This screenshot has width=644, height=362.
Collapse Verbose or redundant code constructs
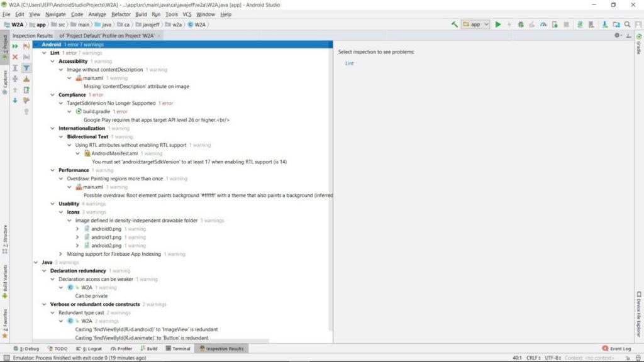pos(45,304)
